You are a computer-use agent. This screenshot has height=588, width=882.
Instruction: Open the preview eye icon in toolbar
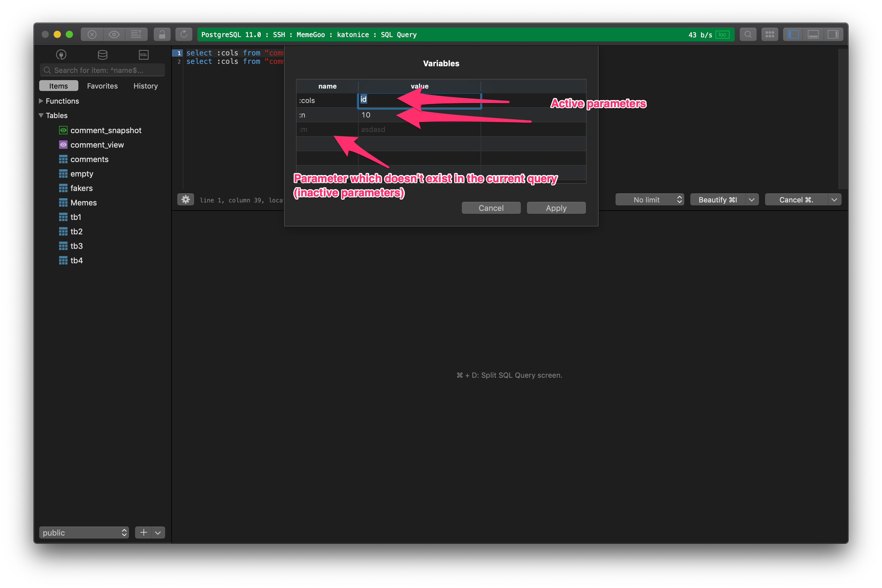114,34
